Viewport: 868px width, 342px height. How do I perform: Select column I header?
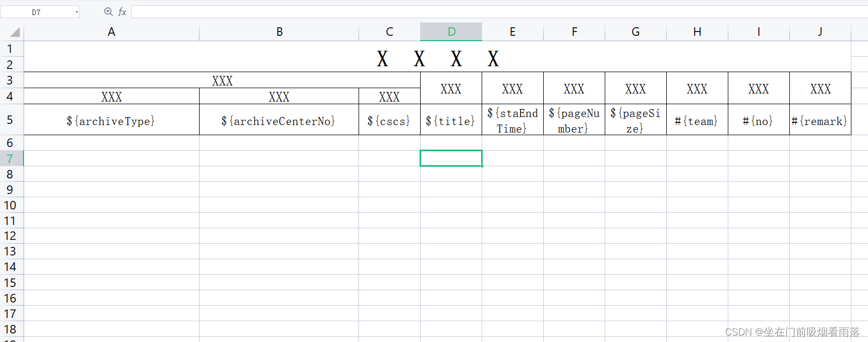click(x=759, y=32)
